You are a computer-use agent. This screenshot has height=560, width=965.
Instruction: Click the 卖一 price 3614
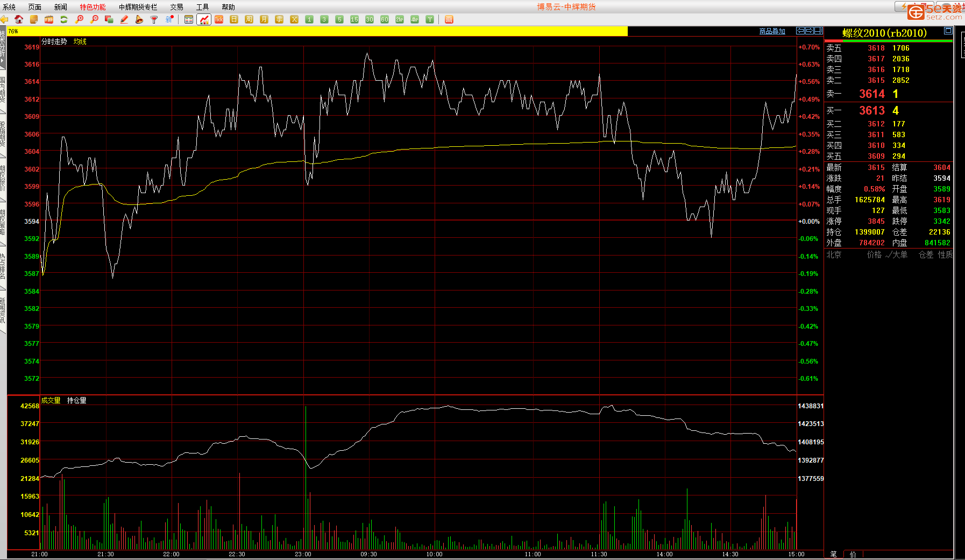pyautogui.click(x=872, y=94)
